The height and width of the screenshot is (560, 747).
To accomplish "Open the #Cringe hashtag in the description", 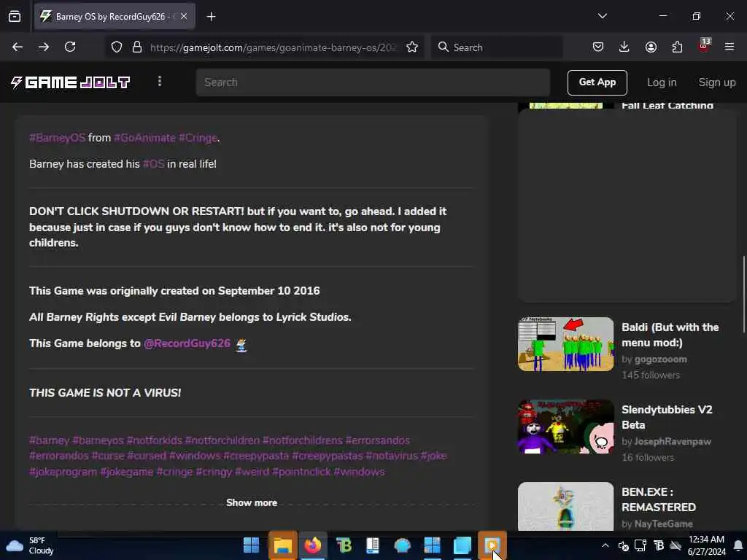I will [198, 138].
